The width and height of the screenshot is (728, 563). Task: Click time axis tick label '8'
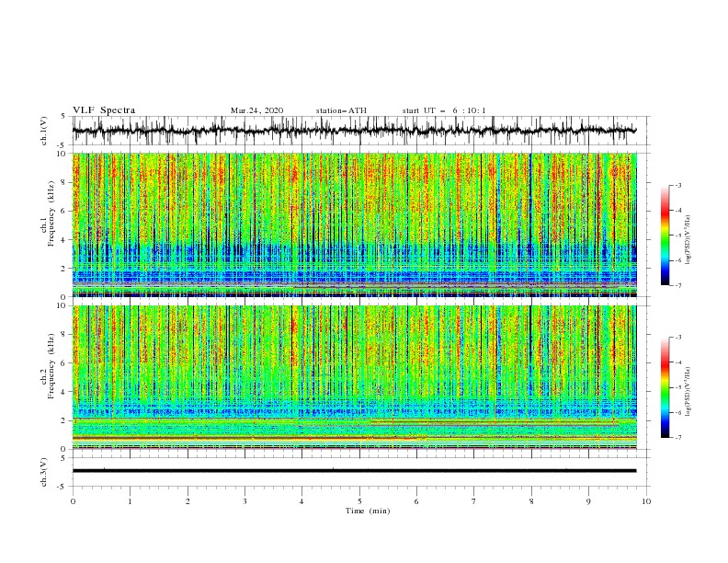[x=531, y=501]
